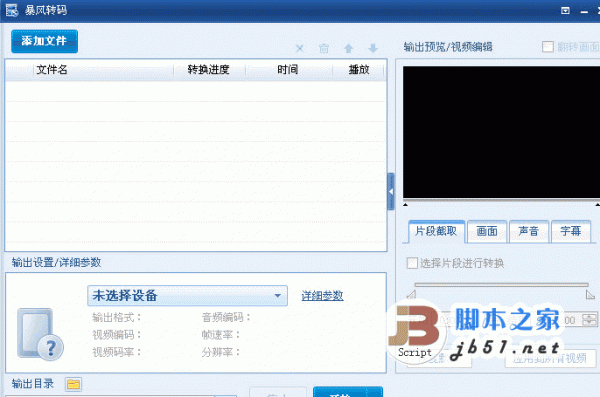
Task: Click the 时间 column header
Action: pyautogui.click(x=288, y=70)
